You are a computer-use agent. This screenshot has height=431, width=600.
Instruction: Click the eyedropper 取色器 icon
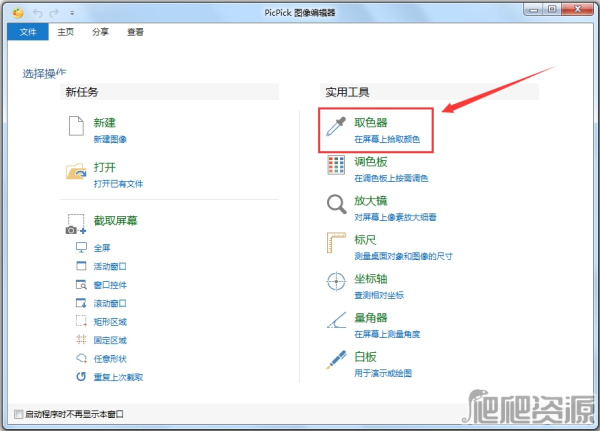pyautogui.click(x=336, y=126)
